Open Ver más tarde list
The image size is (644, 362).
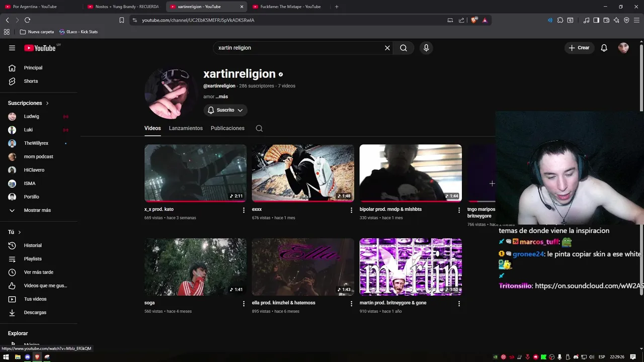(39, 272)
